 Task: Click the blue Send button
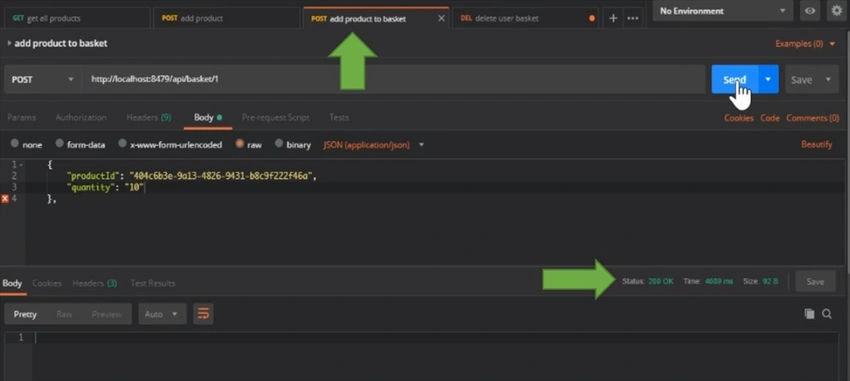coord(735,79)
